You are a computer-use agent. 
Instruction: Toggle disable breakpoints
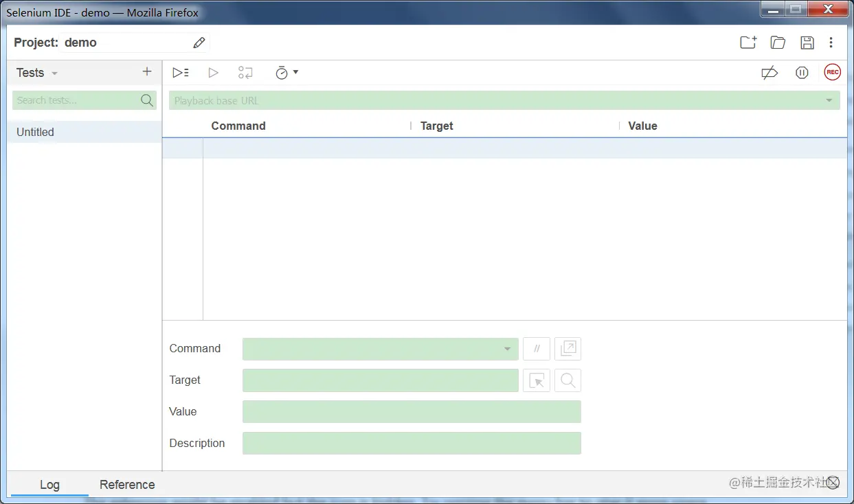769,73
